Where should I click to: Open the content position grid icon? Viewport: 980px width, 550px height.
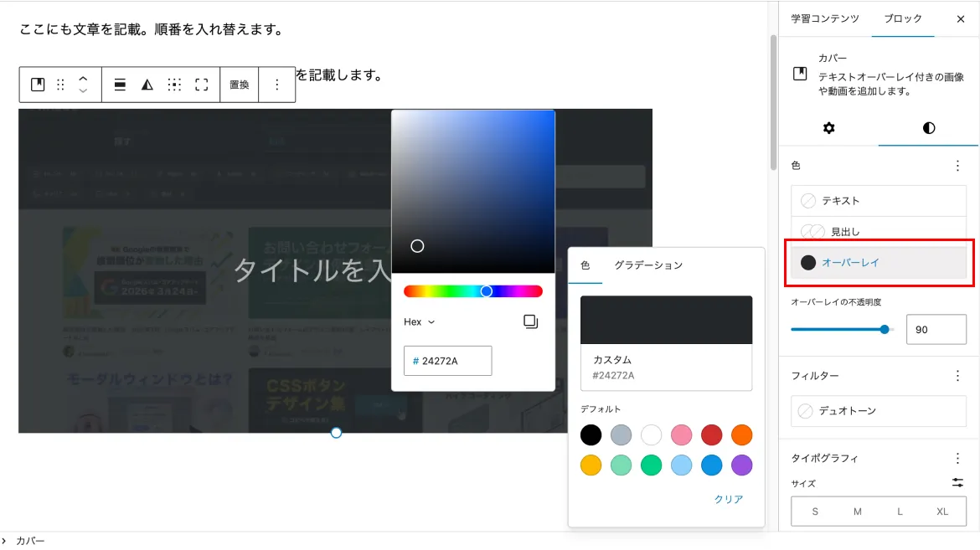pos(174,85)
